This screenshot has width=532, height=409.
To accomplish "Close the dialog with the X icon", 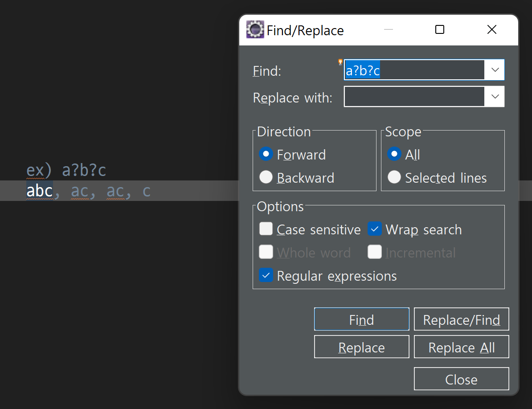I will (x=491, y=30).
